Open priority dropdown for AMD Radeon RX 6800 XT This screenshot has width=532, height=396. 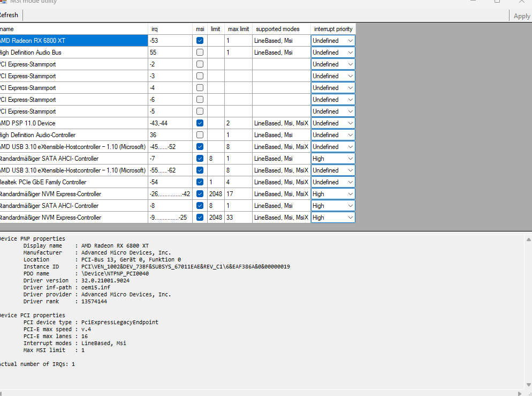click(333, 40)
